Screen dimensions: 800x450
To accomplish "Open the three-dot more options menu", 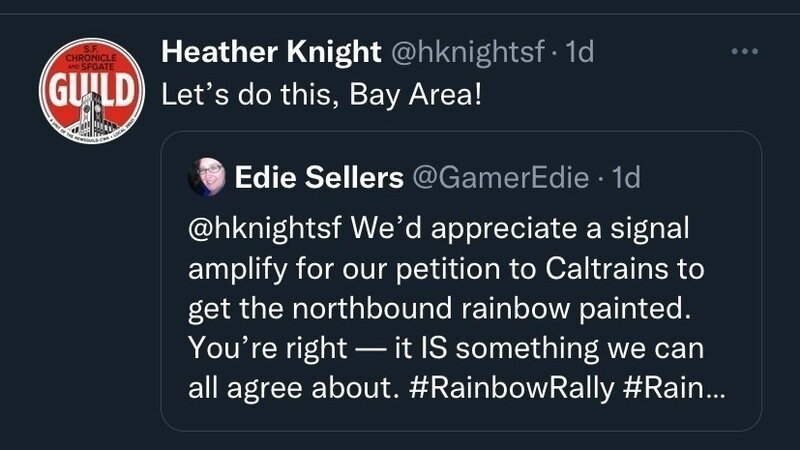I will [x=745, y=53].
